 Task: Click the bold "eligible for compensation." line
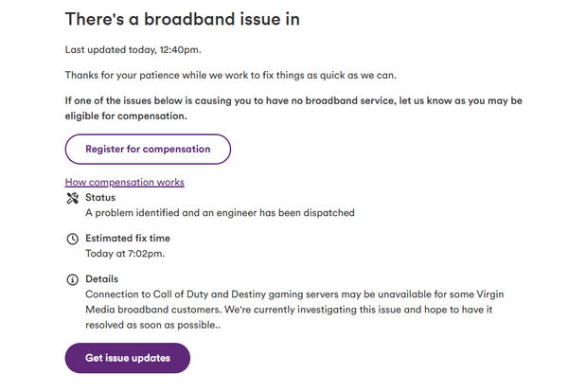(x=126, y=116)
